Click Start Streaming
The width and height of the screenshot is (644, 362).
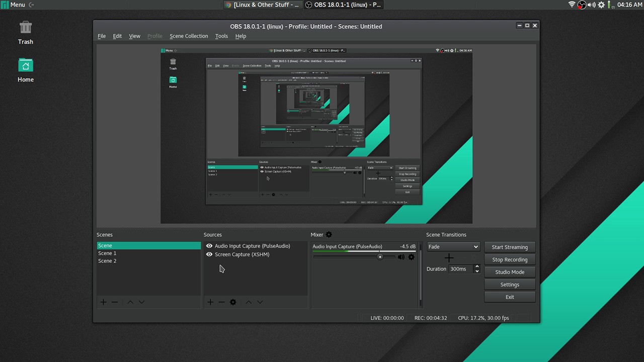click(510, 247)
